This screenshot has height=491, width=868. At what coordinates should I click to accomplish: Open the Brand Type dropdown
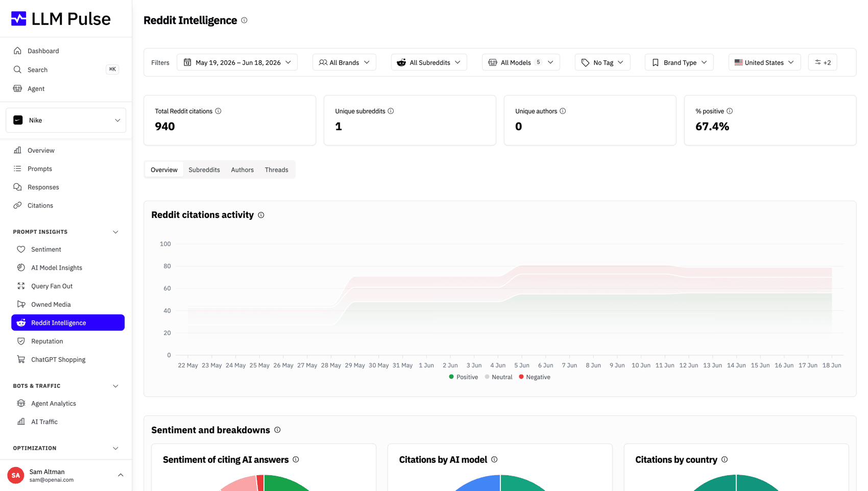point(679,62)
